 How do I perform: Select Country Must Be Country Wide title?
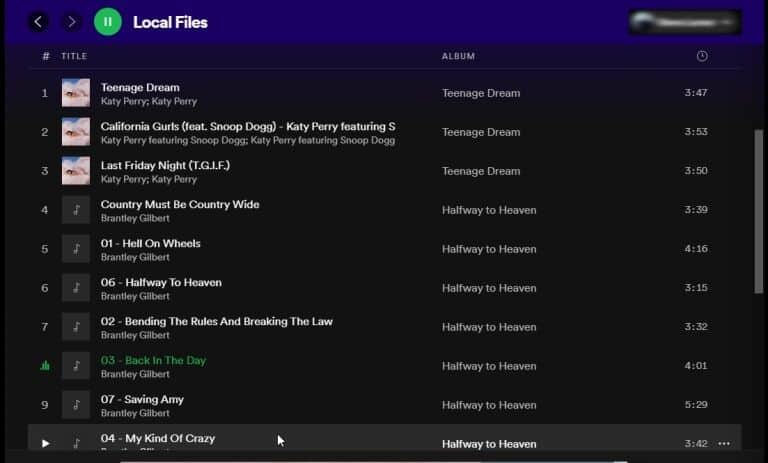coord(180,204)
